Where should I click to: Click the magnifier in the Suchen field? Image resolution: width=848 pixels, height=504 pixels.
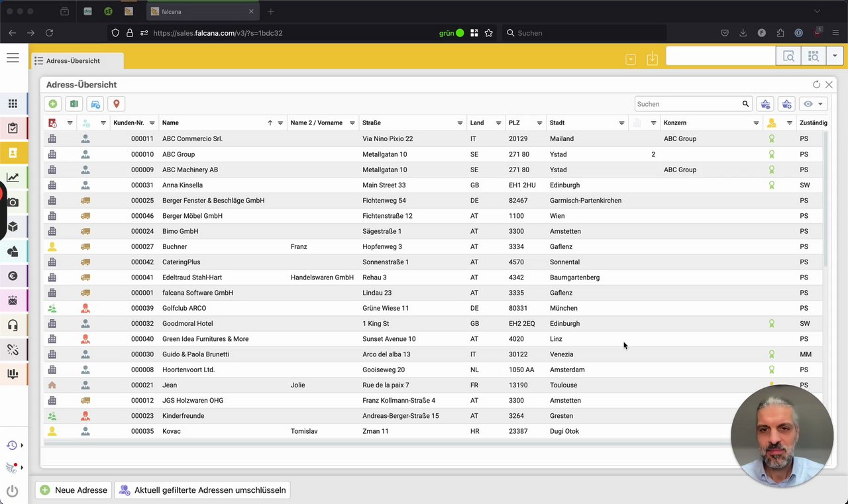click(745, 104)
